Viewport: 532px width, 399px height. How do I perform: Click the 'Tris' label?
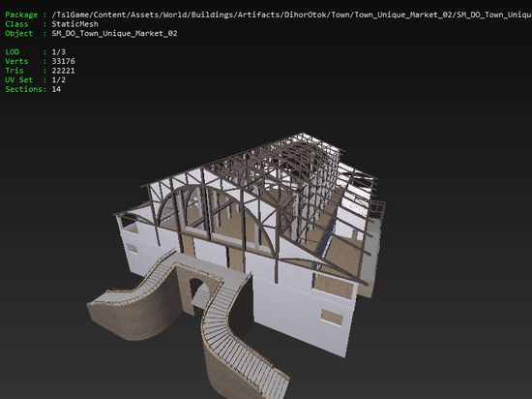point(15,71)
